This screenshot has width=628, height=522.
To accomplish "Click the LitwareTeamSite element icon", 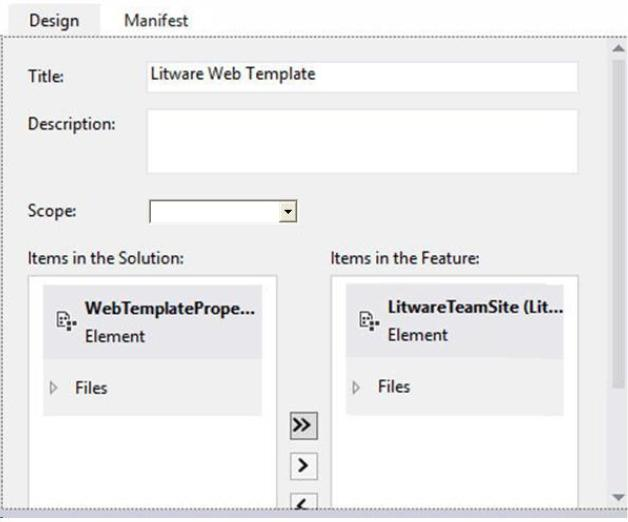I will 369,321.
